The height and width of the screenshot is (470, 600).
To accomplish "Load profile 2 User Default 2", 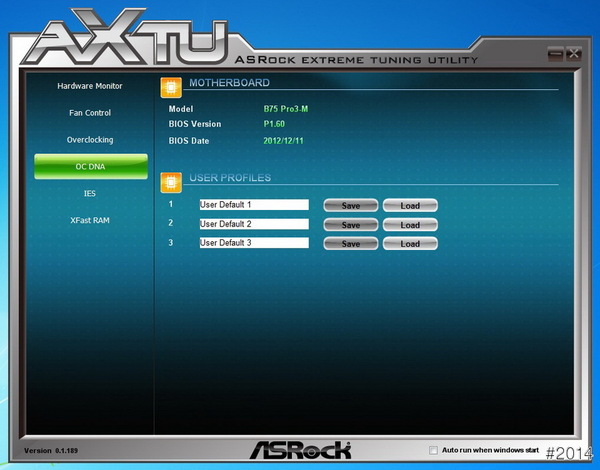I will pyautogui.click(x=410, y=225).
